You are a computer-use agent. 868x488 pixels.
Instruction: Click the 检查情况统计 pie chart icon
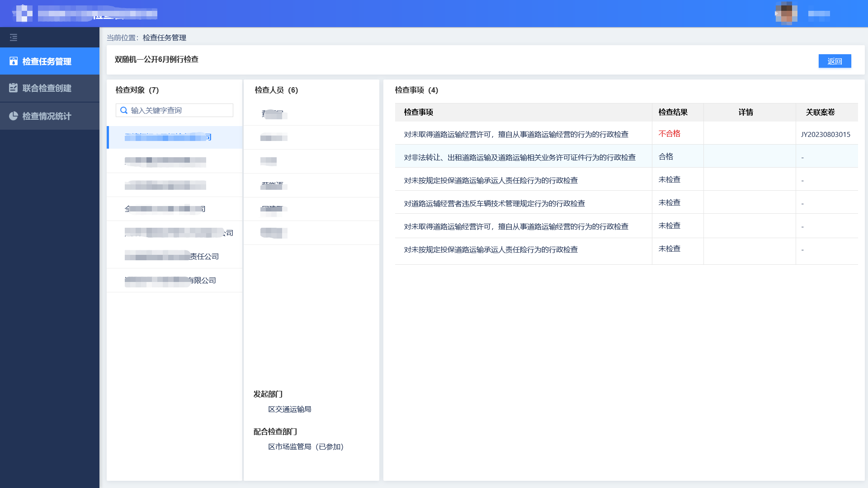point(14,116)
